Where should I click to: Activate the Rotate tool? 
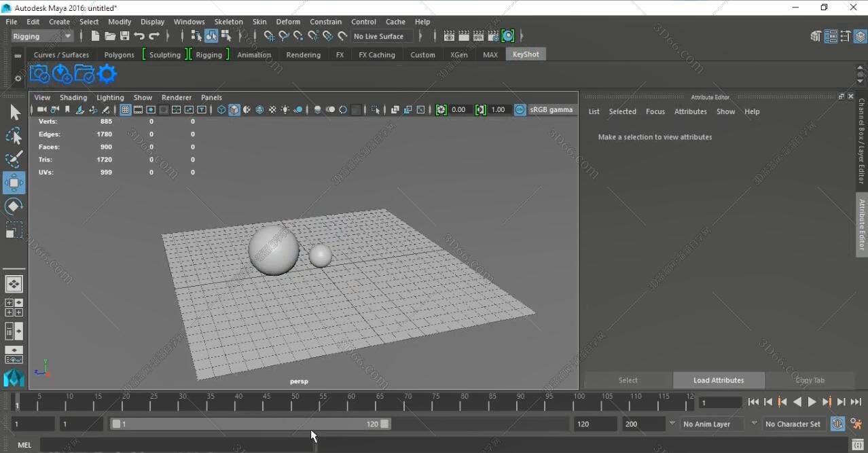(x=14, y=206)
